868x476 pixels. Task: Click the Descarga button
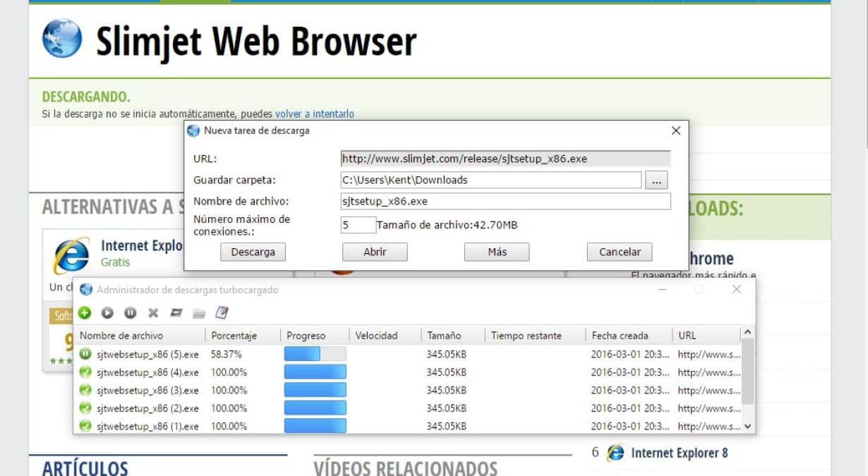coord(253,252)
